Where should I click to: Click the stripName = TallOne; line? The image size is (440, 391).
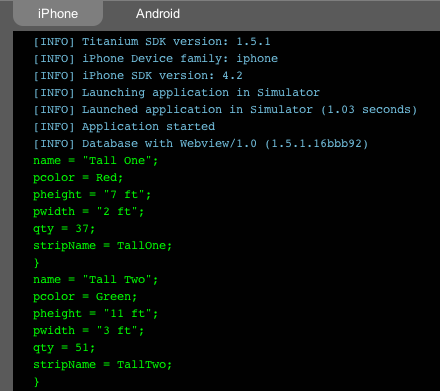pyautogui.click(x=103, y=246)
